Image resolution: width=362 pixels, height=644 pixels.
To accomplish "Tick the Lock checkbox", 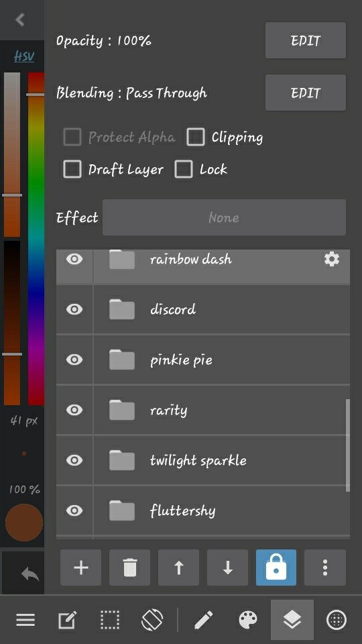I will 184,169.
